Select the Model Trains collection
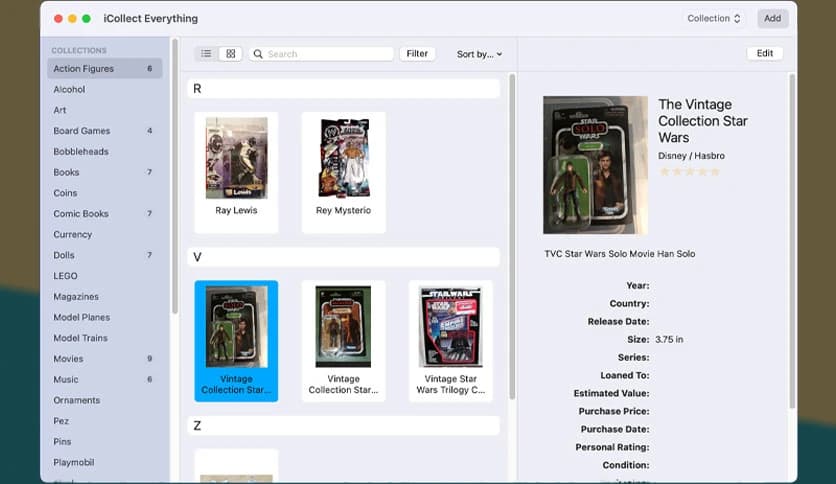Image resolution: width=836 pixels, height=484 pixels. pos(104,338)
